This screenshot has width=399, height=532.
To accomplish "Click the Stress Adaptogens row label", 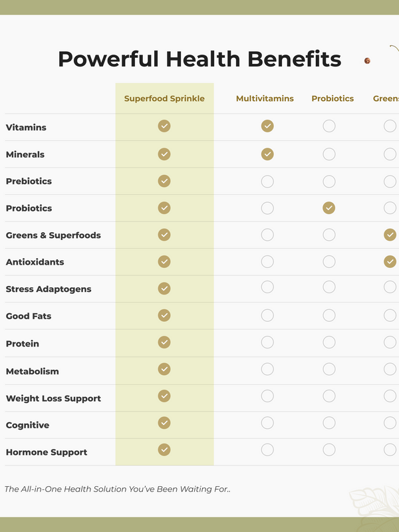I will point(49,289).
